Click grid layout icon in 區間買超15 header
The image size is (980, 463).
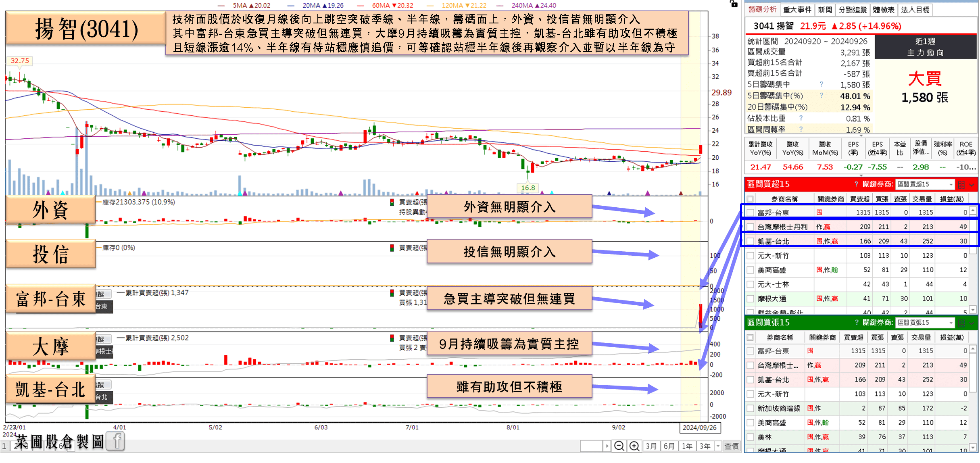pyautogui.click(x=961, y=185)
